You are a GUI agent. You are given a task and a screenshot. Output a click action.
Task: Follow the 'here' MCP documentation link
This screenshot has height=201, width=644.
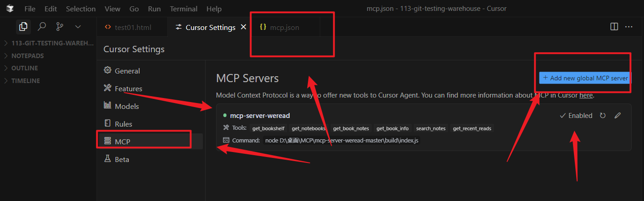click(586, 95)
